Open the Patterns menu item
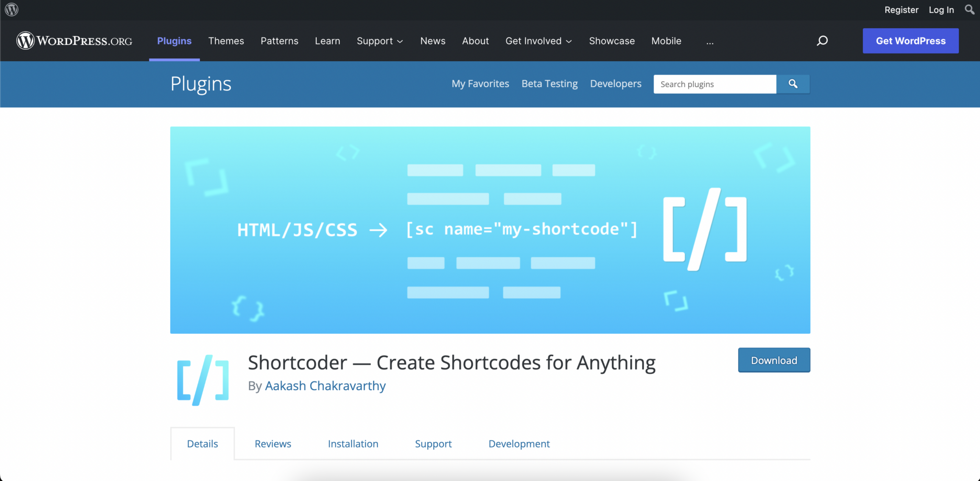Viewport: 980px width, 481px height. [x=279, y=41]
